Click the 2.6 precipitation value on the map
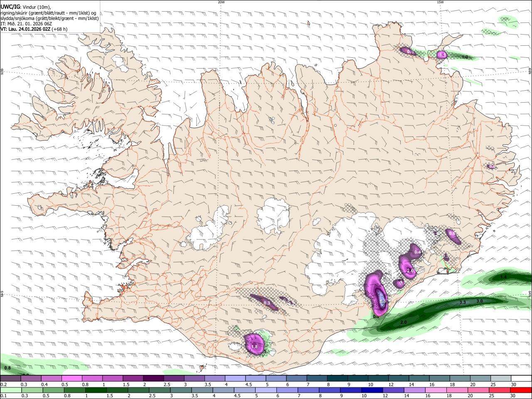The image size is (532, 399). [x=410, y=271]
